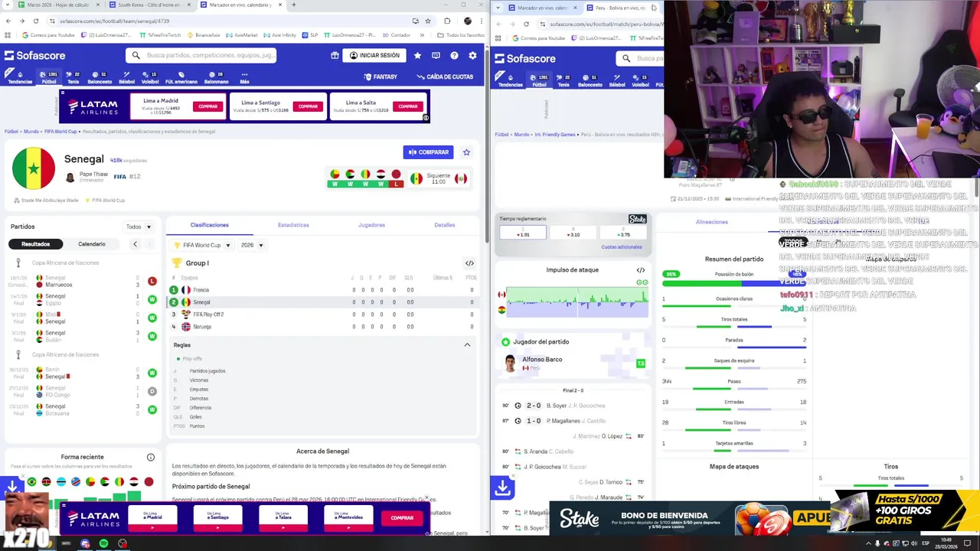This screenshot has height=551, width=980.
Task: Select Béisbol sport in left window
Action: pyautogui.click(x=126, y=77)
